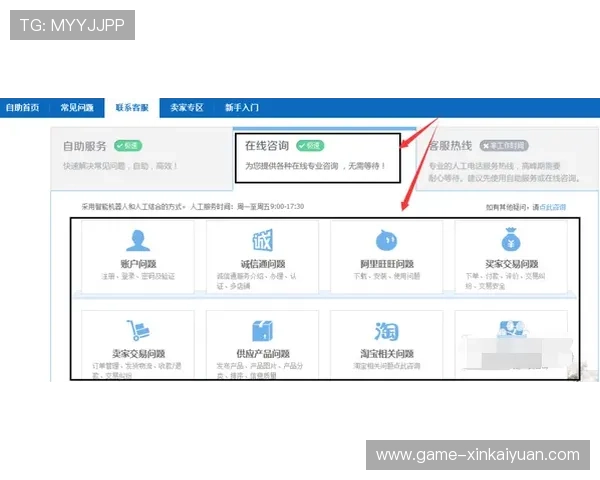
Task: Click the 账户问题 person icon
Action: [x=138, y=241]
